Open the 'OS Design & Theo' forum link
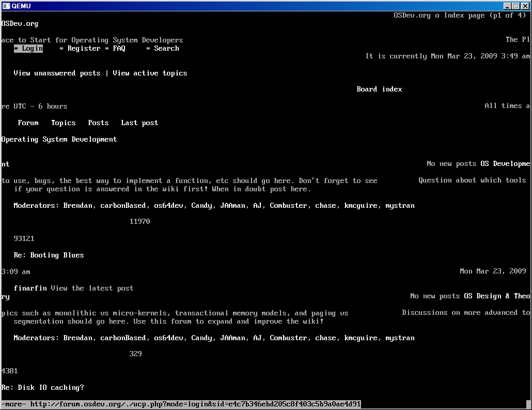This screenshot has height=410, width=532. tap(497, 296)
